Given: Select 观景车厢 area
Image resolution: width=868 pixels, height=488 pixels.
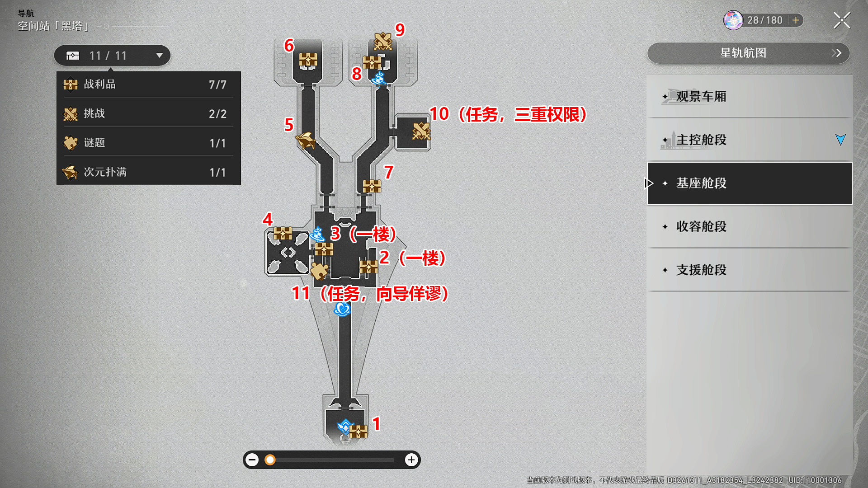Looking at the screenshot, I should [750, 96].
